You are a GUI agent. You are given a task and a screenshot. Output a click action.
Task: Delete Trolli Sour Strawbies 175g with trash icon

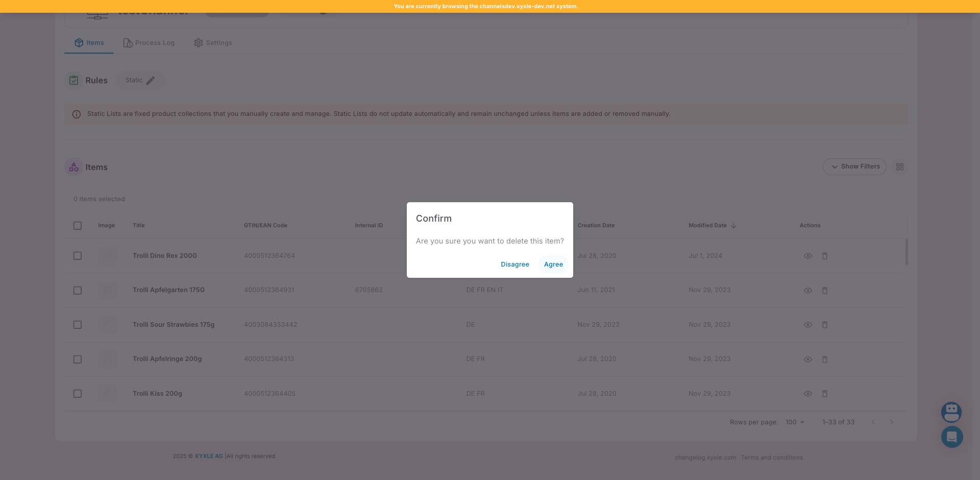825,325
